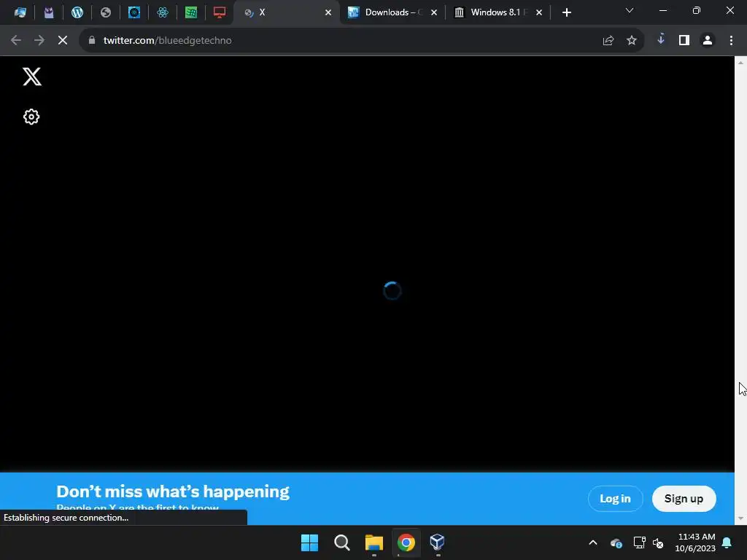Switch to the pinned React atom tab
Viewport: 747px width, 560px height.
coord(163,12)
